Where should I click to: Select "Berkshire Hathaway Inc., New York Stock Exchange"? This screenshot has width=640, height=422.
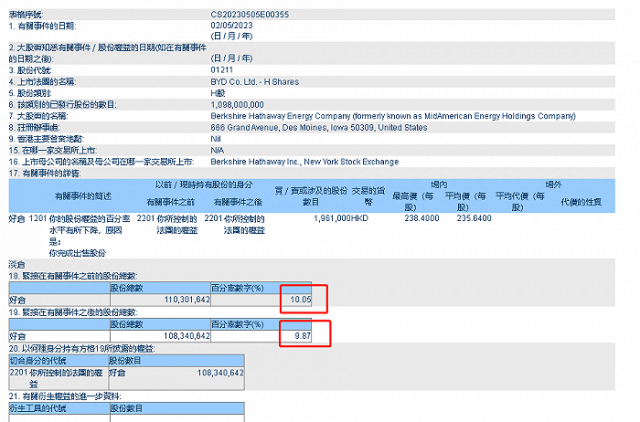click(304, 162)
